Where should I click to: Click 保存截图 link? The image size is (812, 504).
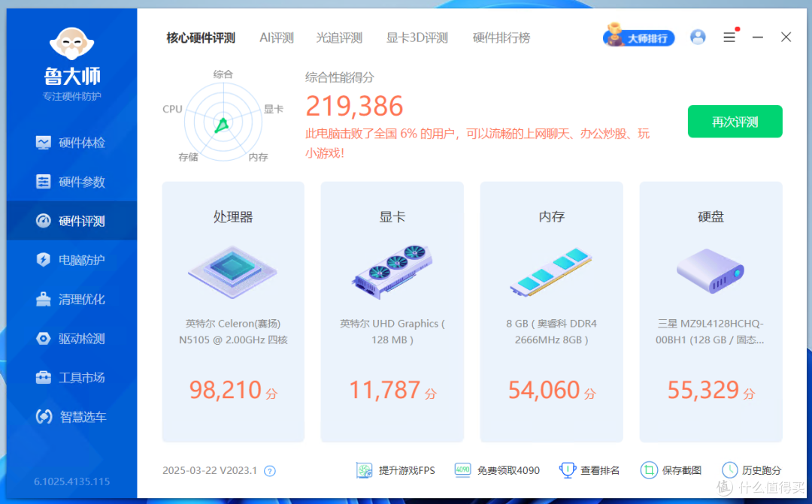[x=671, y=470]
